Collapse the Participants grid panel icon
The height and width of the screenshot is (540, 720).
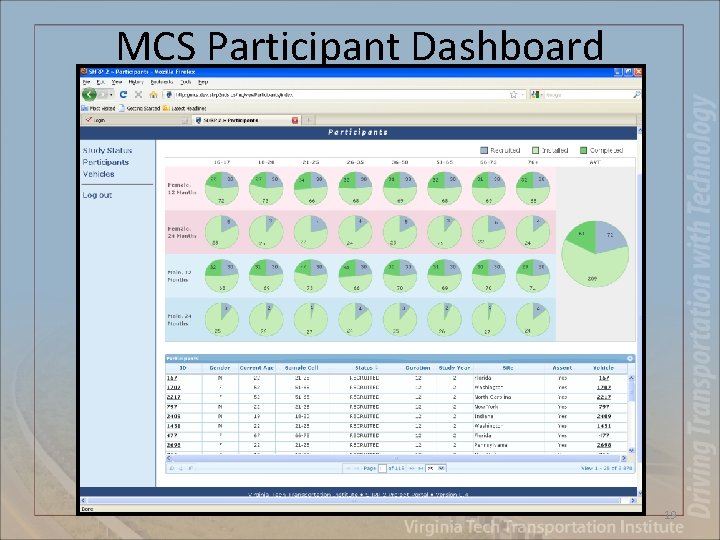coord(630,358)
